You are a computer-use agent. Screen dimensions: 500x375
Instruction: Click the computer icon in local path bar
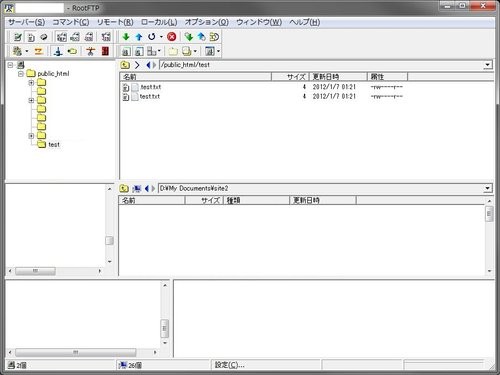pos(137,189)
